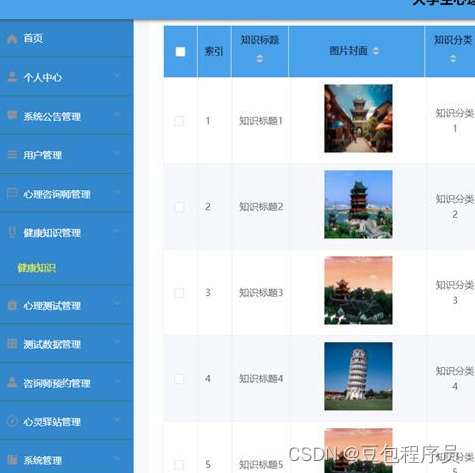
Task: Expand the 个人中心 chevron
Action: tap(117, 76)
